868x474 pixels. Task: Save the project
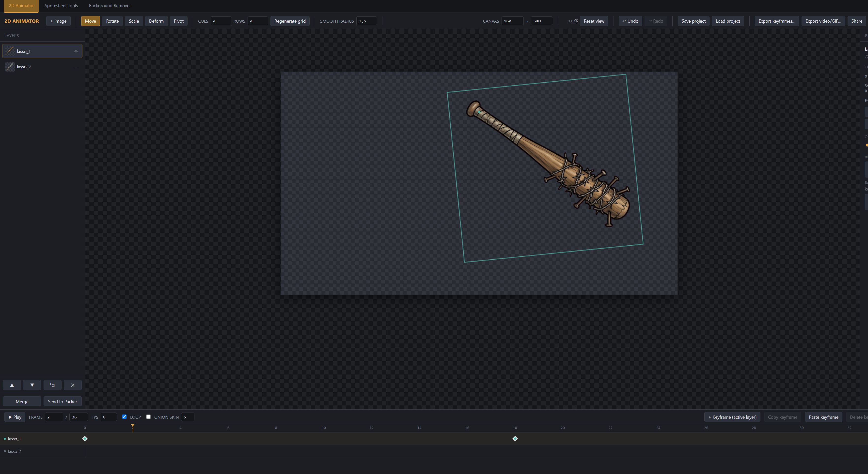click(x=694, y=21)
